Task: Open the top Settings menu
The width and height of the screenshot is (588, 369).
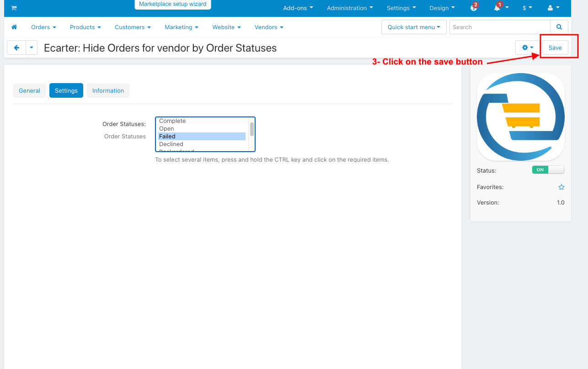Action: (401, 8)
